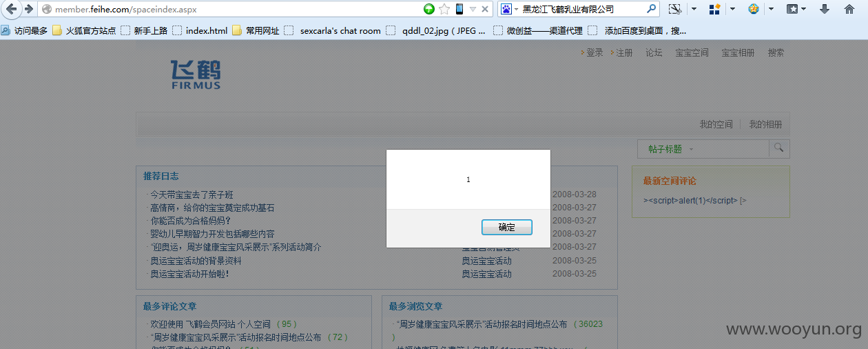Open the post "迎奥运，周岁健康宝宝风采展示"系列活动简介
The width and height of the screenshot is (868, 349).
coord(236,247)
